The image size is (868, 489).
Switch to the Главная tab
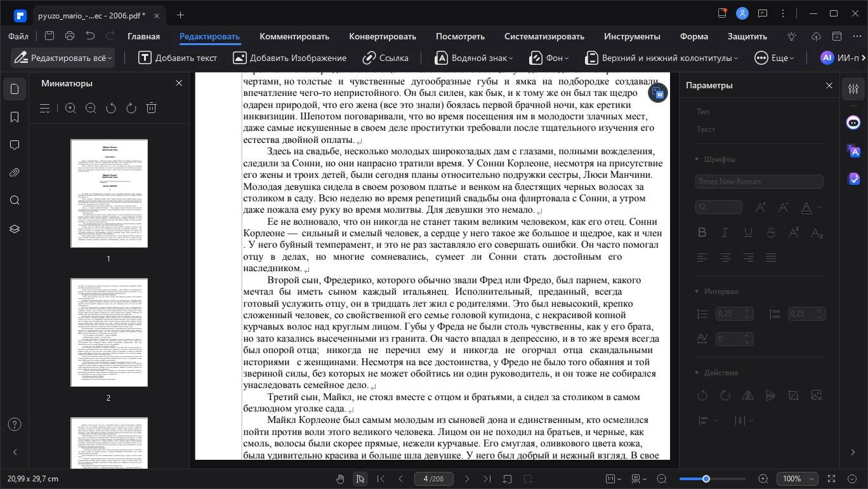tap(143, 36)
